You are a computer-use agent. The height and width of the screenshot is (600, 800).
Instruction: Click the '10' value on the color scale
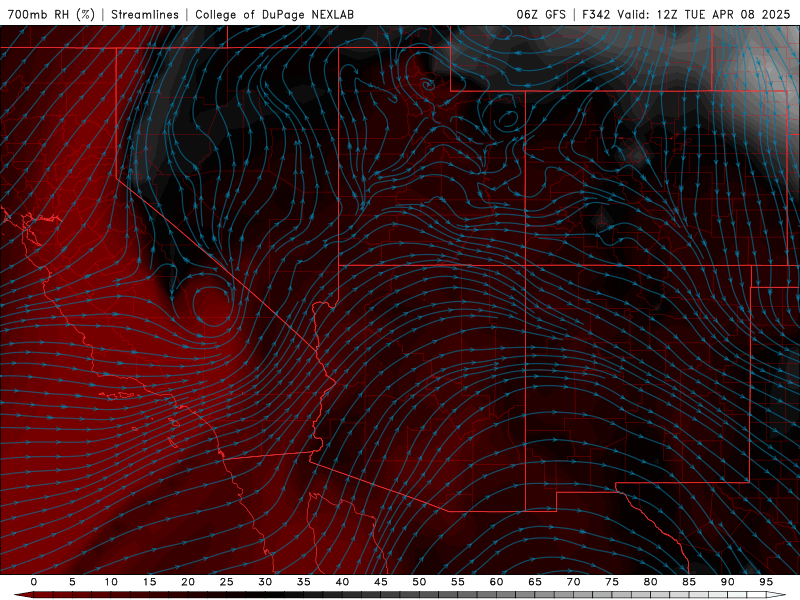click(x=111, y=582)
